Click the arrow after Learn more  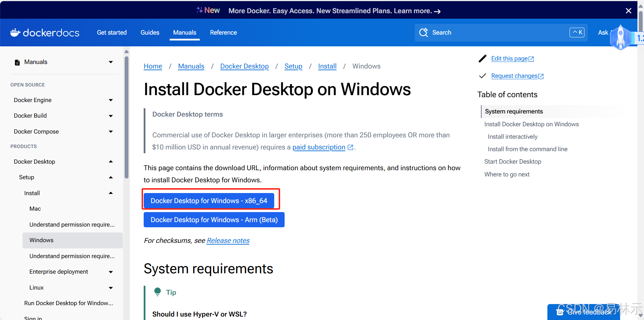[437, 11]
